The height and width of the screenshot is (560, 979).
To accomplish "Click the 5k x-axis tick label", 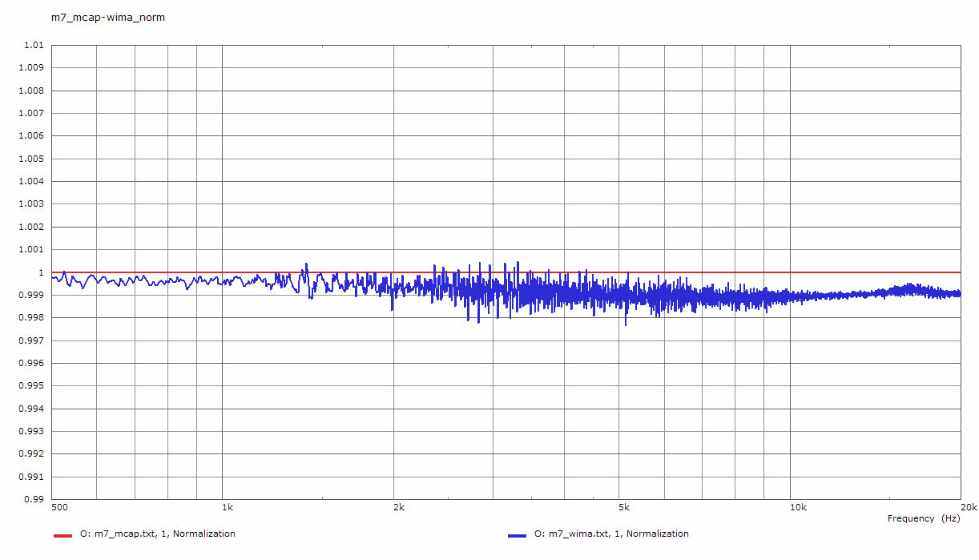I will 624,507.
